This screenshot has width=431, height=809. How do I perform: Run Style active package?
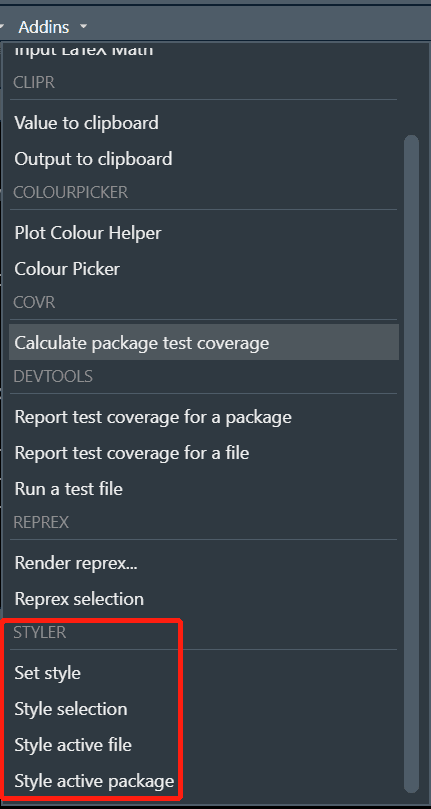point(204,781)
